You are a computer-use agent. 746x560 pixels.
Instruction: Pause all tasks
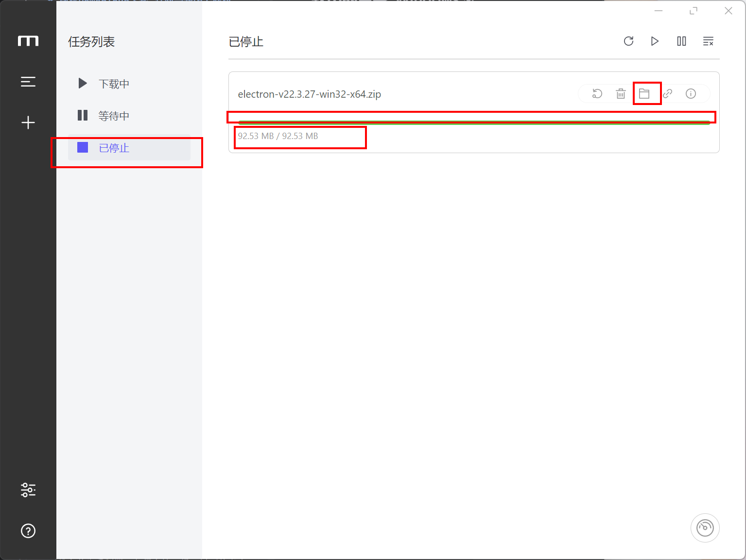click(682, 41)
